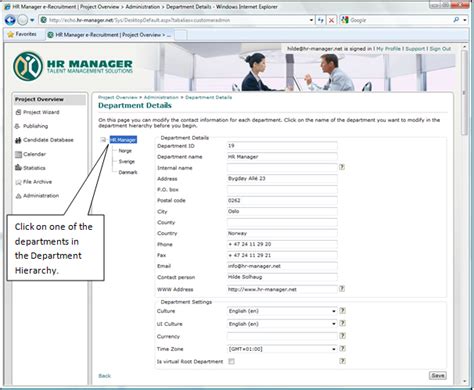The width and height of the screenshot is (474, 390).
Task: Click the IE forward navigation arrow
Action: coord(22,20)
